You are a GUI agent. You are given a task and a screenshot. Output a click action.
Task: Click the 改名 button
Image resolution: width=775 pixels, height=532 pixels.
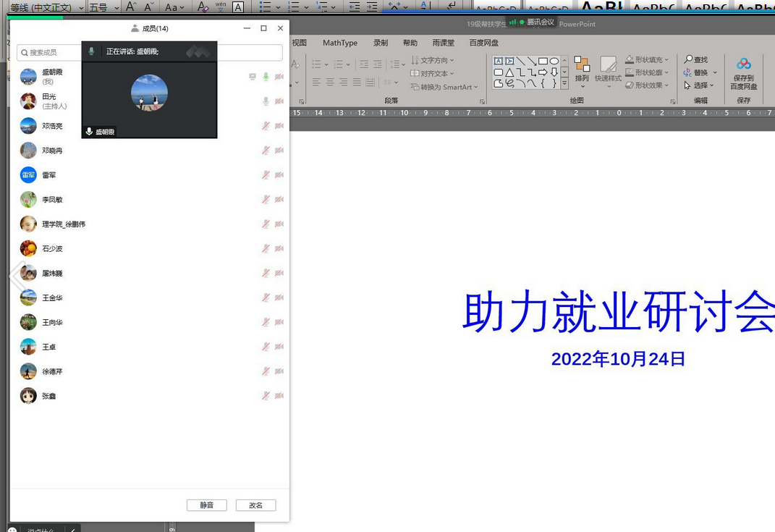255,505
